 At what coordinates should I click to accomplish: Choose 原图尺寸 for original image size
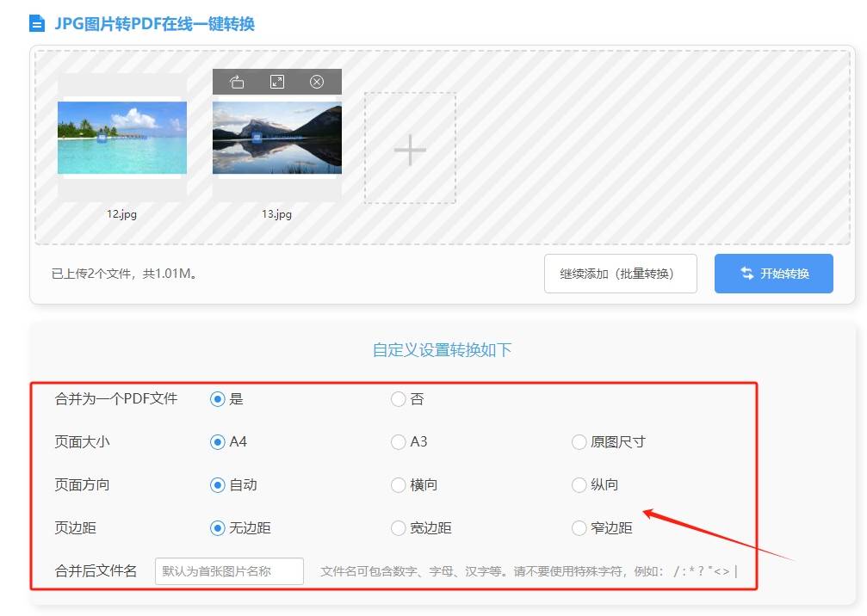pyautogui.click(x=579, y=441)
